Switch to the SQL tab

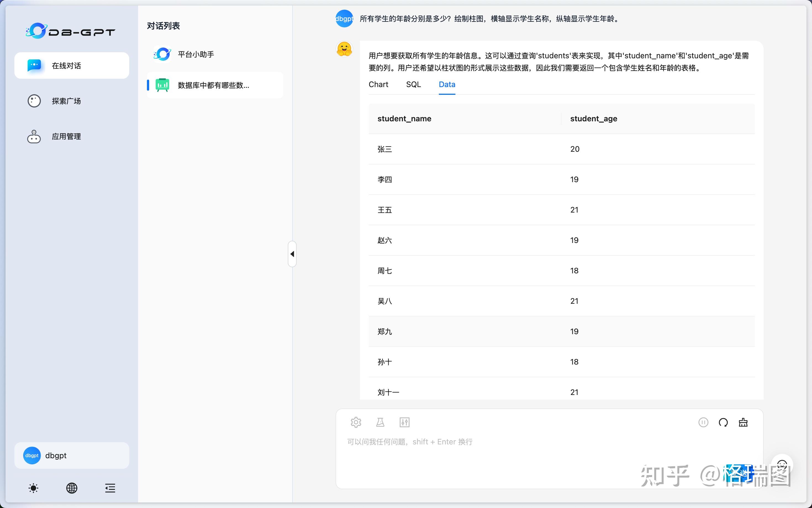(413, 84)
